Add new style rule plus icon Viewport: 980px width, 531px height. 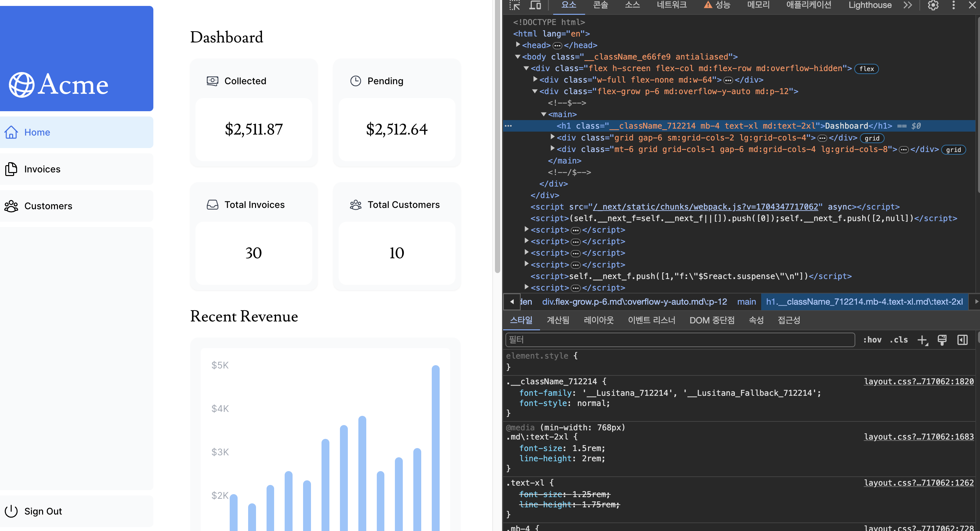click(x=922, y=340)
